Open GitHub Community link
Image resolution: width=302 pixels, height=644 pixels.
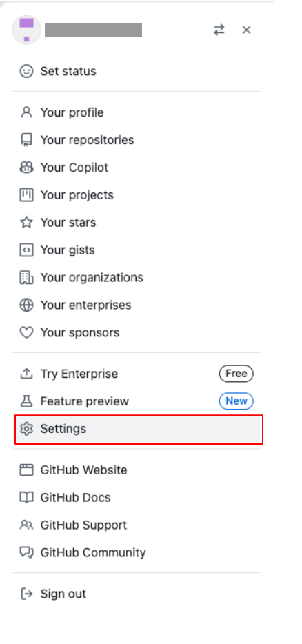pyautogui.click(x=138, y=552)
